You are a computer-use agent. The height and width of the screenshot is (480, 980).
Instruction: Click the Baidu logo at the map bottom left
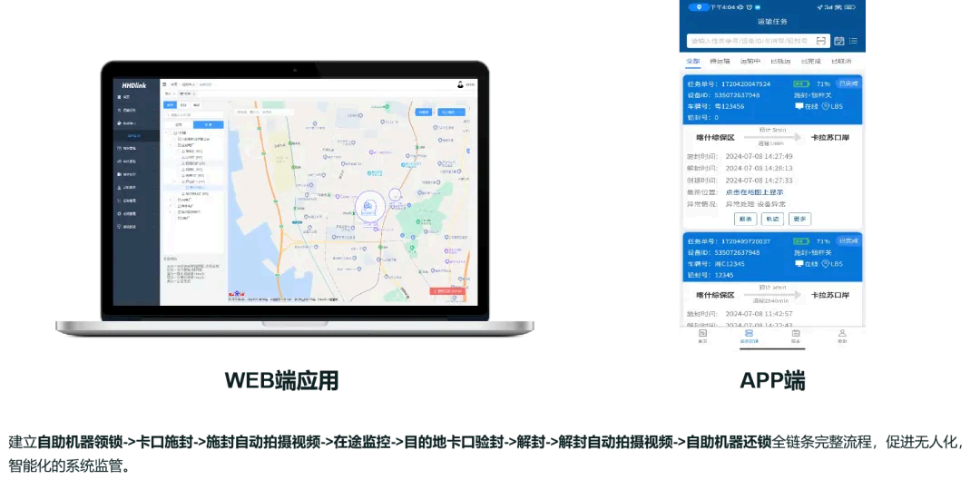click(238, 294)
